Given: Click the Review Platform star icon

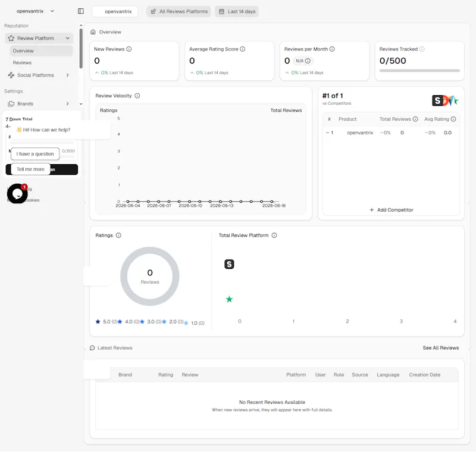Looking at the screenshot, I should point(11,38).
